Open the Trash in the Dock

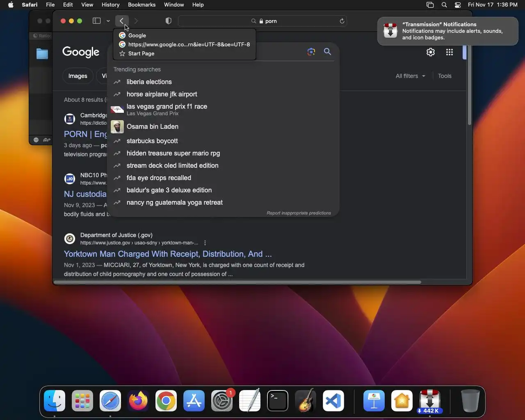tap(470, 401)
